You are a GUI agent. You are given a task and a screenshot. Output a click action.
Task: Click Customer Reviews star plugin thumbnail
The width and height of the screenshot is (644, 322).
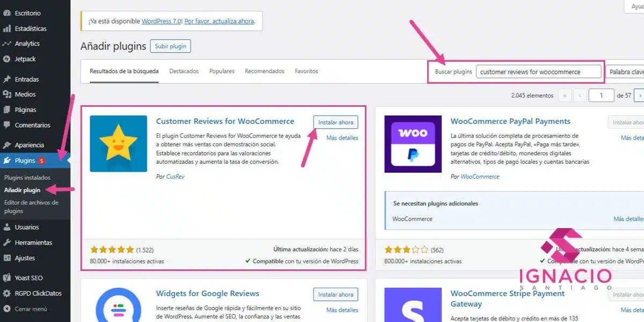[119, 144]
